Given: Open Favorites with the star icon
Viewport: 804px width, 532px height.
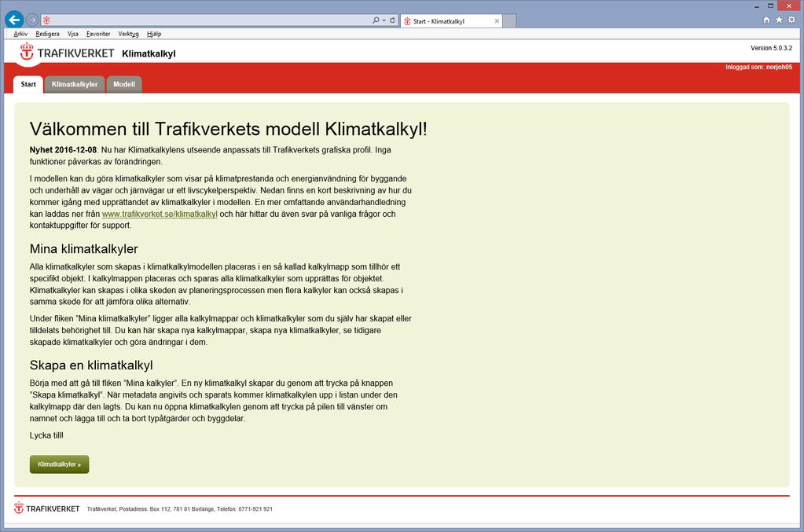Looking at the screenshot, I should (x=779, y=20).
